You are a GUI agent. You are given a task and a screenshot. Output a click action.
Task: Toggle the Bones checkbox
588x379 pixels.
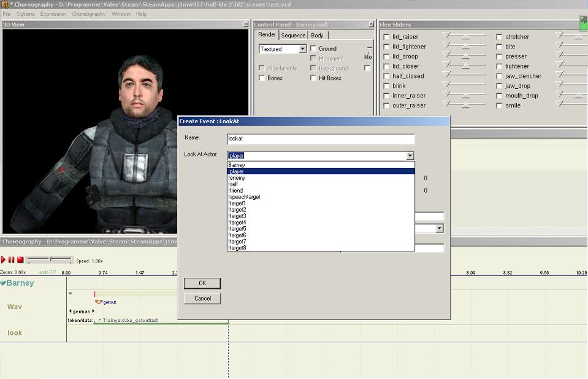click(262, 78)
